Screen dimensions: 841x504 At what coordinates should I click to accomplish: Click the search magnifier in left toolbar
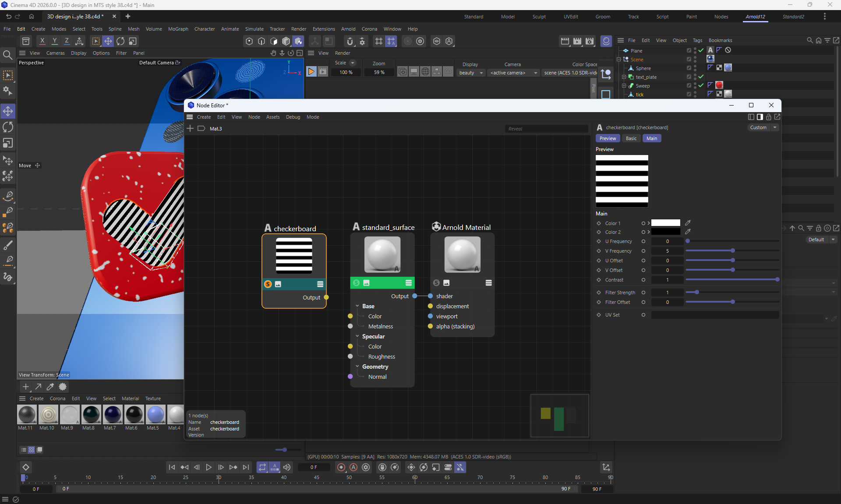[x=7, y=55]
